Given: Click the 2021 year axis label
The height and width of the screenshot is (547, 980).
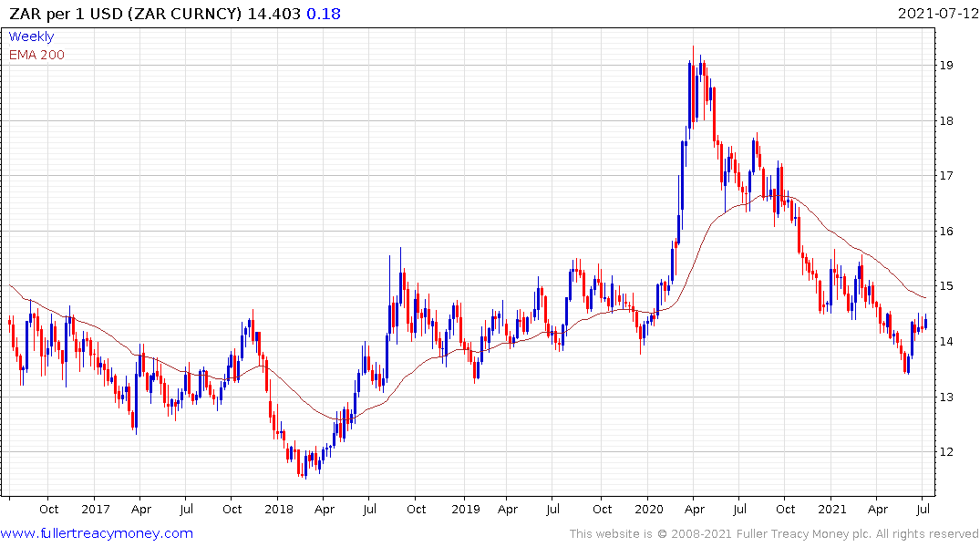Looking at the screenshot, I should [832, 509].
